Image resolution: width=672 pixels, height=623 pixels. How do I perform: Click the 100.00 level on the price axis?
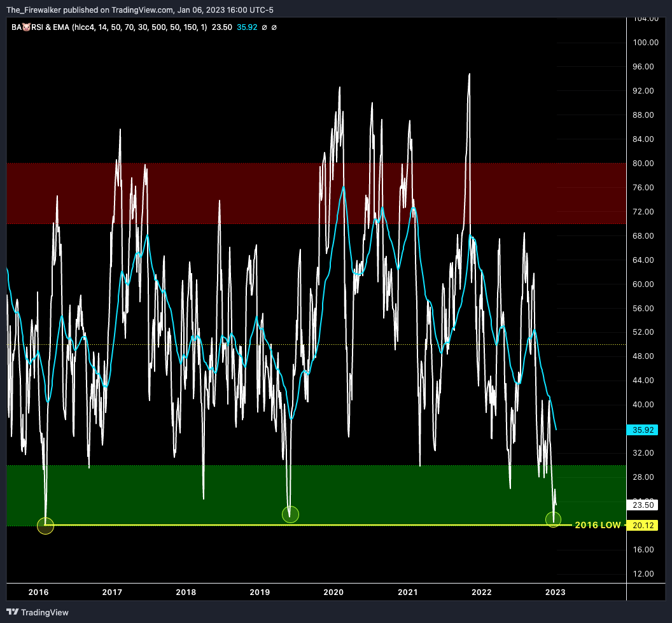coord(645,43)
